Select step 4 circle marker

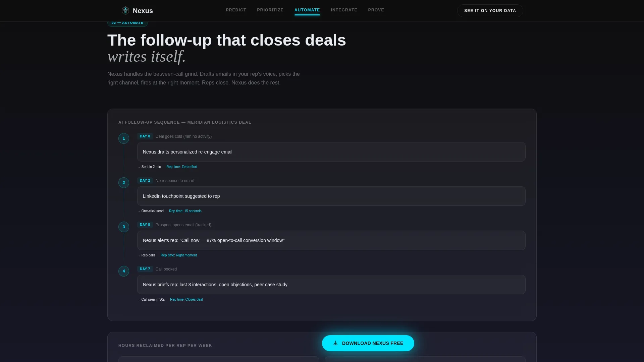point(124,271)
